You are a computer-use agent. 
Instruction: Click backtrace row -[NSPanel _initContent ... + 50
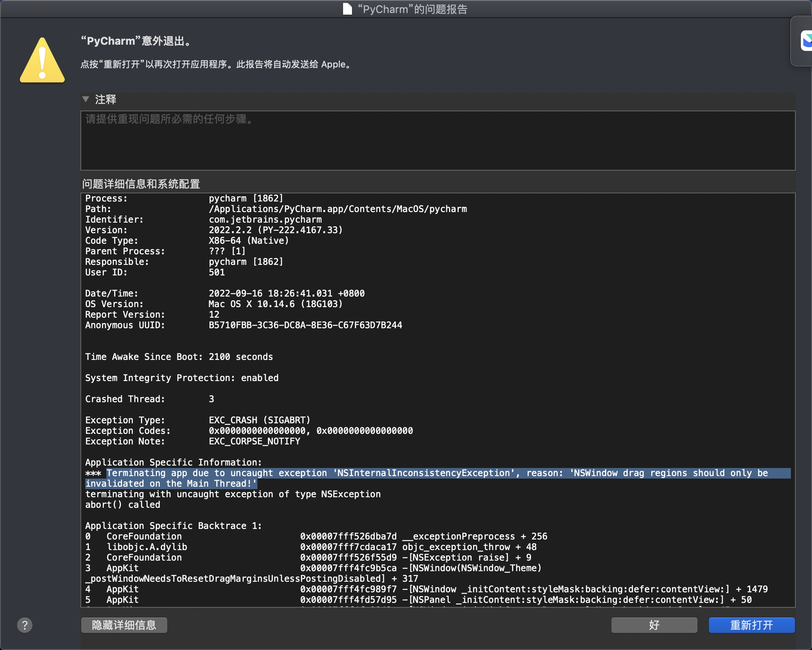419,600
